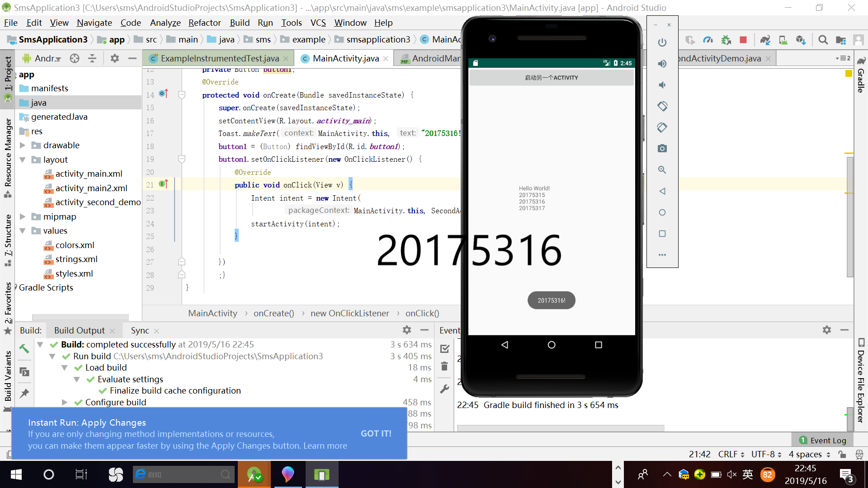Open Event Log settings wrench
Viewport: 868px width, 488px height.
[444, 389]
